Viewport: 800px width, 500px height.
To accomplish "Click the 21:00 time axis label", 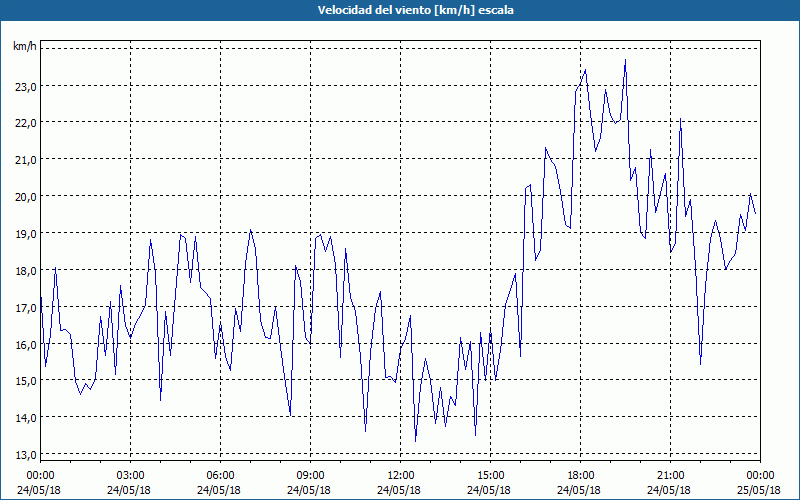I will click(670, 476).
